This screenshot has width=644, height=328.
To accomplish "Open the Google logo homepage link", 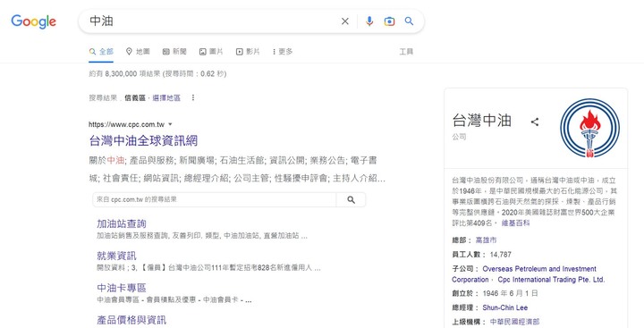I will (x=34, y=21).
